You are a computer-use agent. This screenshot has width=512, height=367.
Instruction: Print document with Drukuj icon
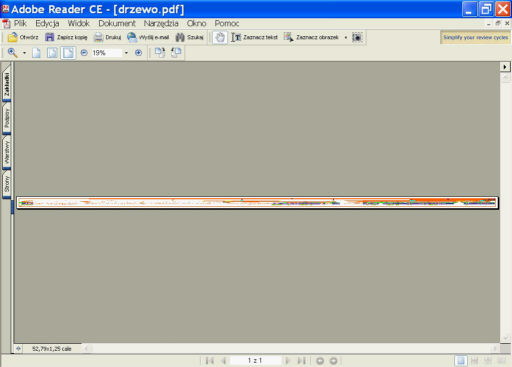pyautogui.click(x=98, y=37)
